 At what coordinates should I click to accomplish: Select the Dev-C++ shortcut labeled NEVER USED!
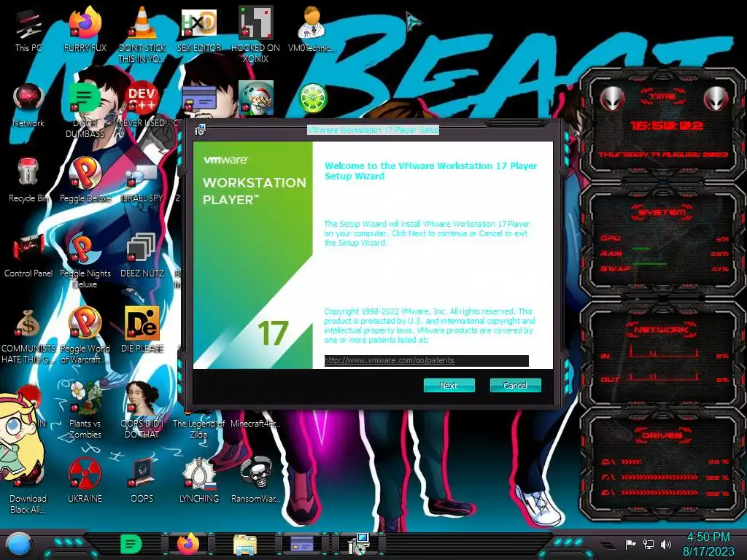[x=142, y=105]
